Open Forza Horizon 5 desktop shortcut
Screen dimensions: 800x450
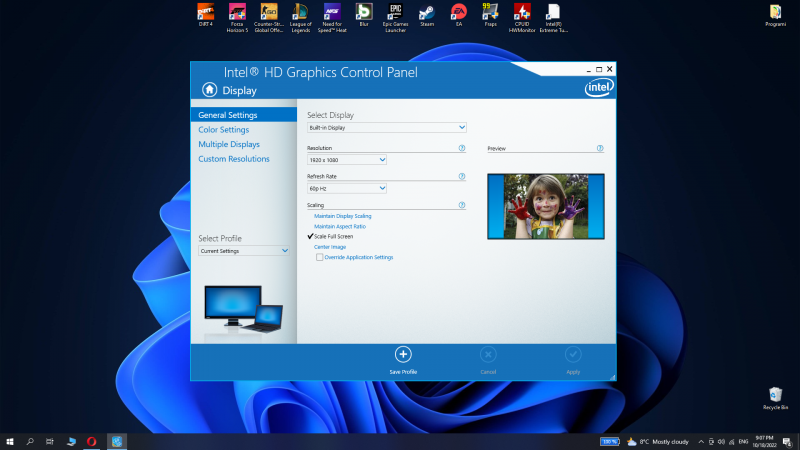click(x=237, y=18)
